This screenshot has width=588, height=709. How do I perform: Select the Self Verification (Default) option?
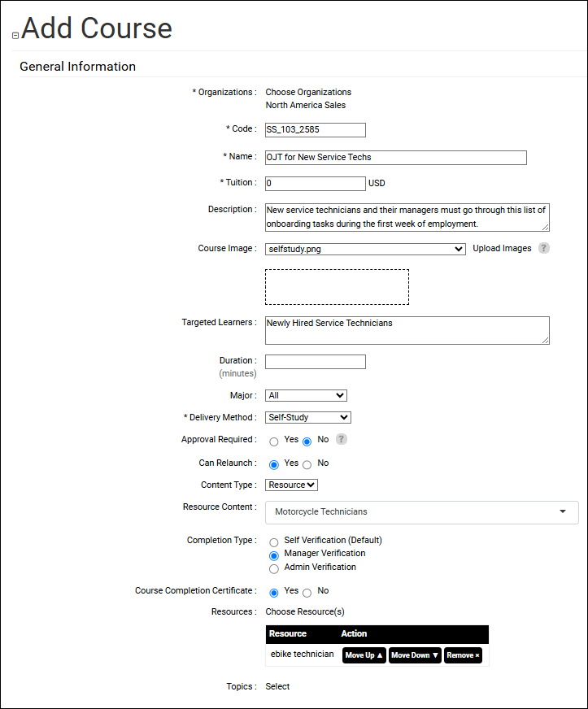274,542
